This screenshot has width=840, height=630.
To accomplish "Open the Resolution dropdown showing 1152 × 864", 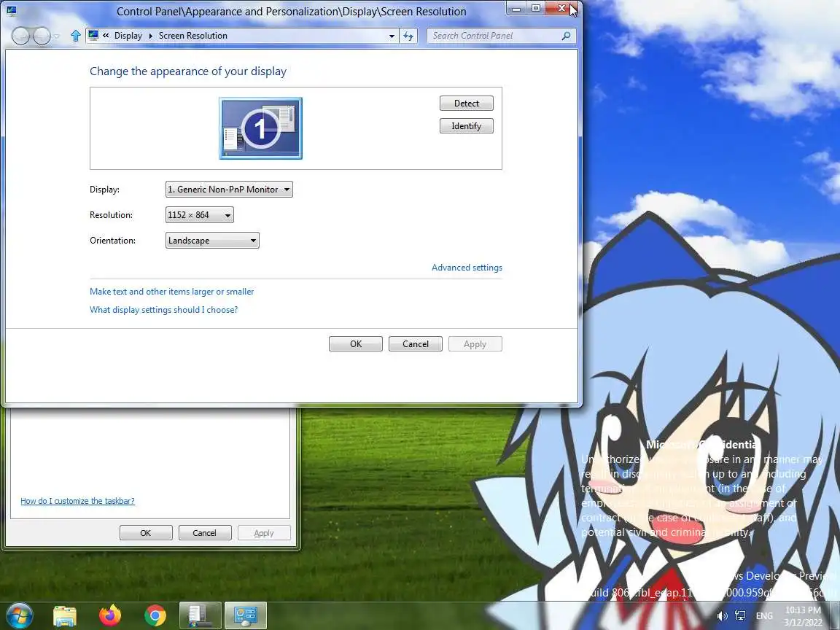I will pyautogui.click(x=199, y=215).
